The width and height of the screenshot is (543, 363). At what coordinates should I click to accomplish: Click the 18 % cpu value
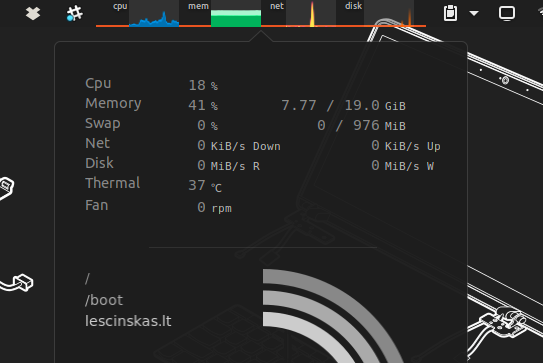pyautogui.click(x=203, y=85)
